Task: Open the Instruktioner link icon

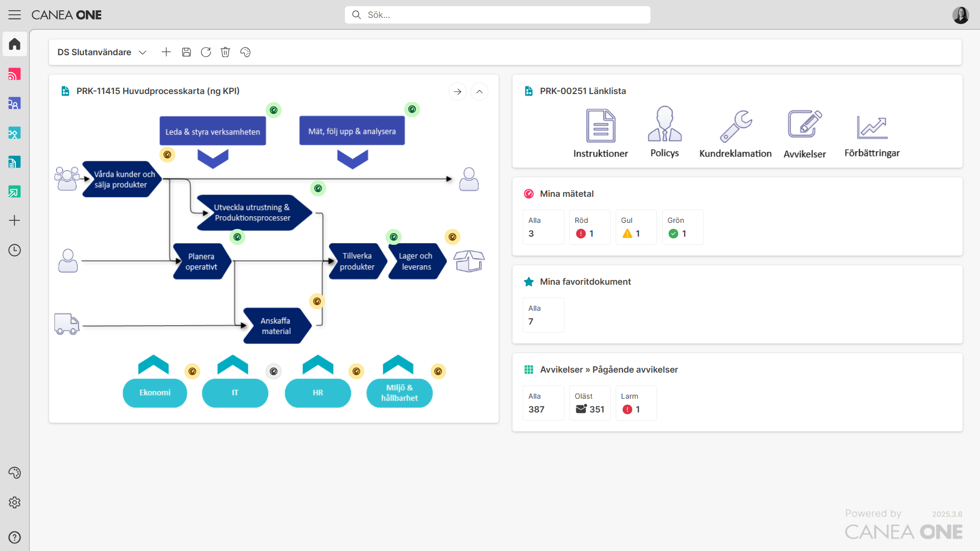Action: click(600, 126)
